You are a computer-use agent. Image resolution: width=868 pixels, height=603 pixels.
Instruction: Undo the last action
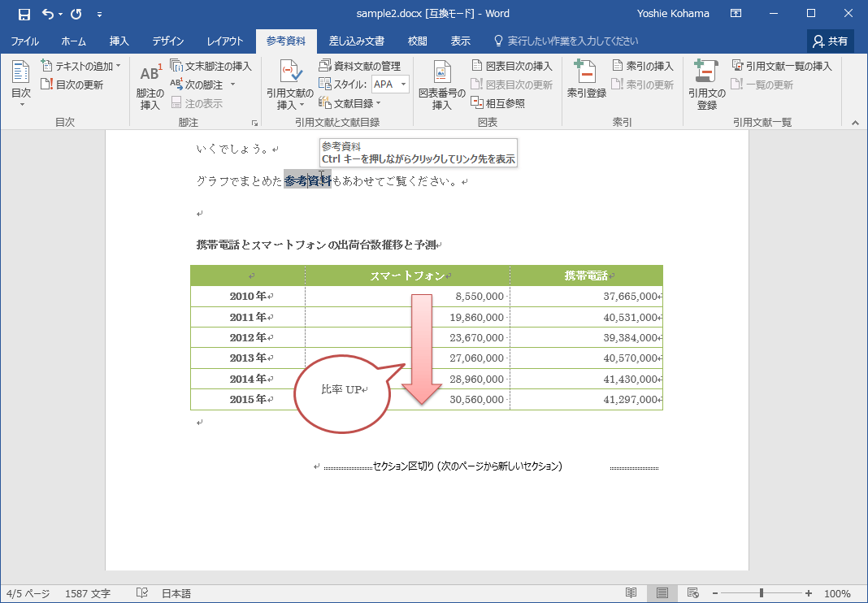click(x=48, y=14)
